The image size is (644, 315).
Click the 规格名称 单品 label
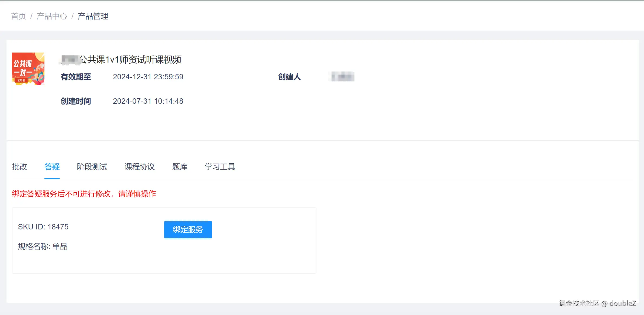pos(43,246)
